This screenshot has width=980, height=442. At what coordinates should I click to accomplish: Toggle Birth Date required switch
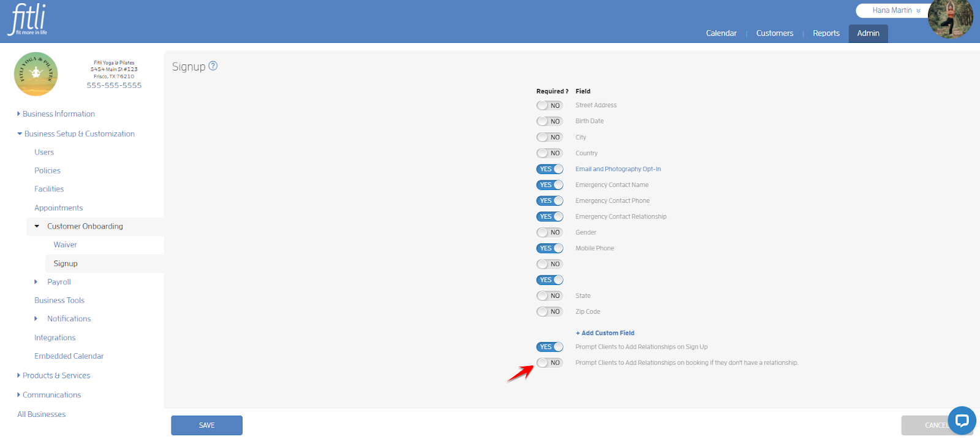pos(549,121)
